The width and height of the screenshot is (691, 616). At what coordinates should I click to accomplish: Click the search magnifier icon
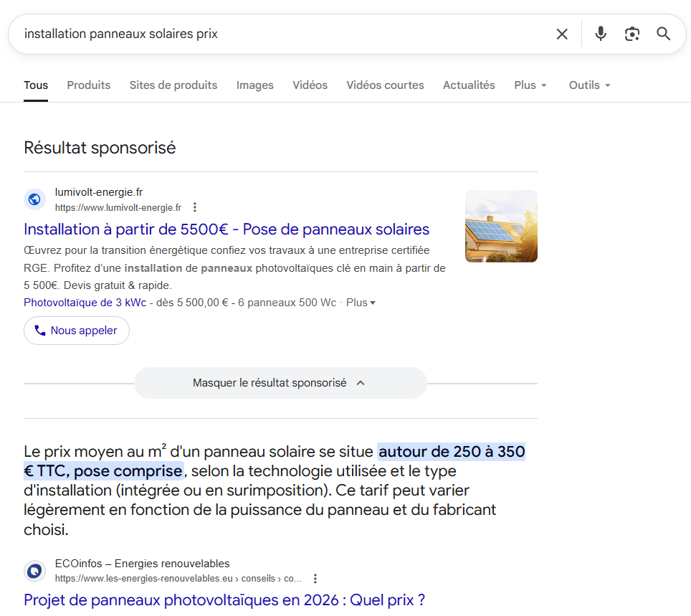[x=663, y=34]
